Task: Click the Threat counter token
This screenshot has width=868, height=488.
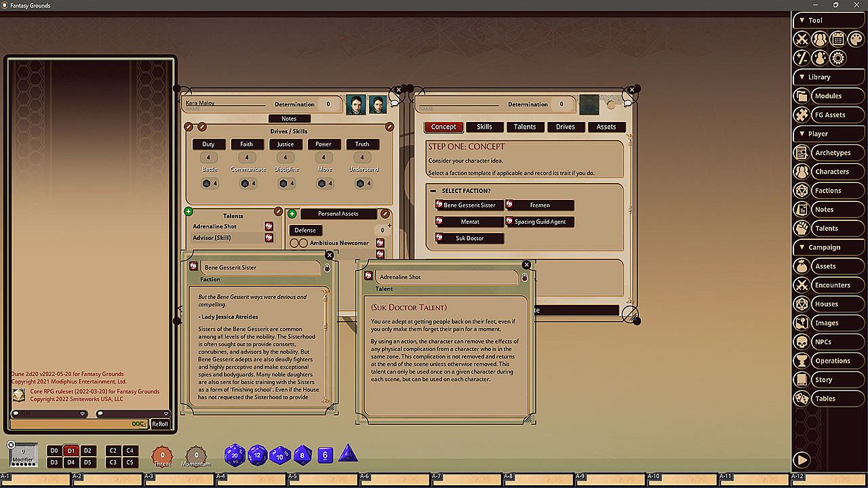Action: click(x=162, y=455)
